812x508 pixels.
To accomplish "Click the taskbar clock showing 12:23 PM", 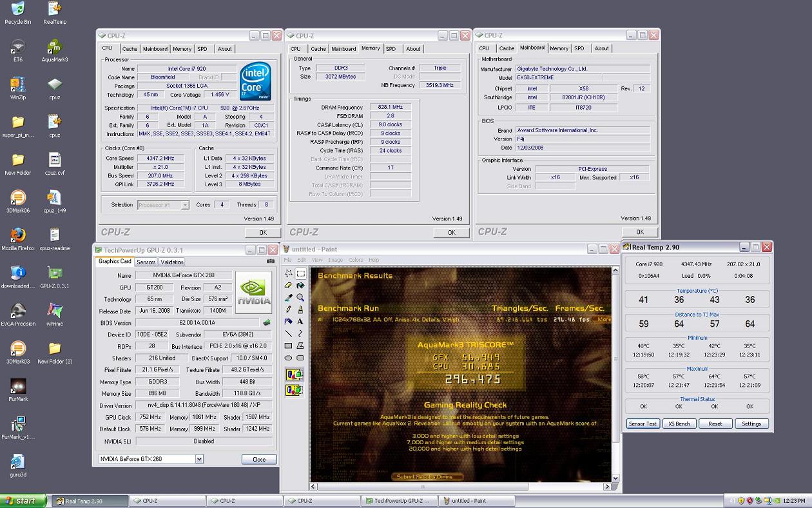I will click(x=794, y=501).
